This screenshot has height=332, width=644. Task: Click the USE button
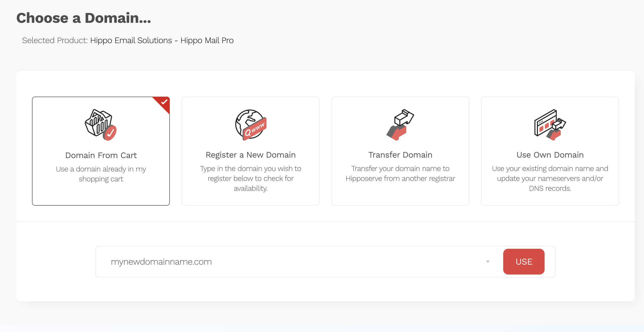[524, 262]
